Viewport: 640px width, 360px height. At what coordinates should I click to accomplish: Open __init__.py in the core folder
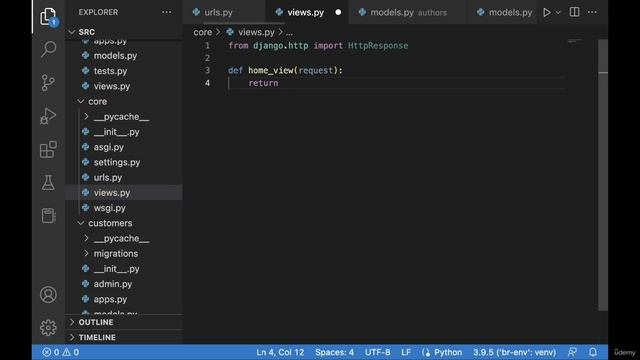click(116, 132)
